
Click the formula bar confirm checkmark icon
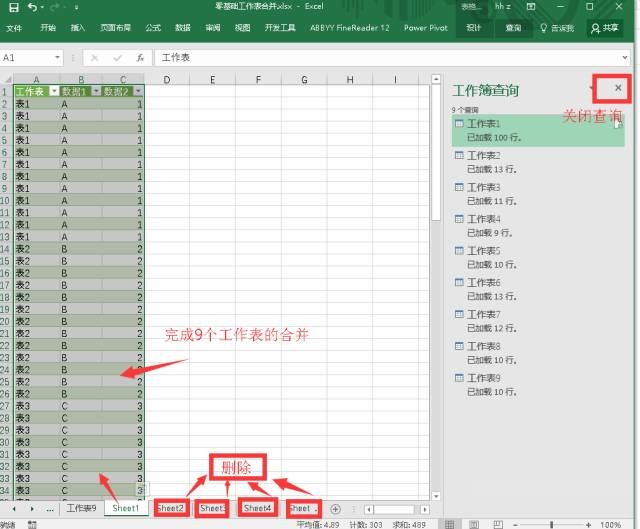[x=118, y=58]
